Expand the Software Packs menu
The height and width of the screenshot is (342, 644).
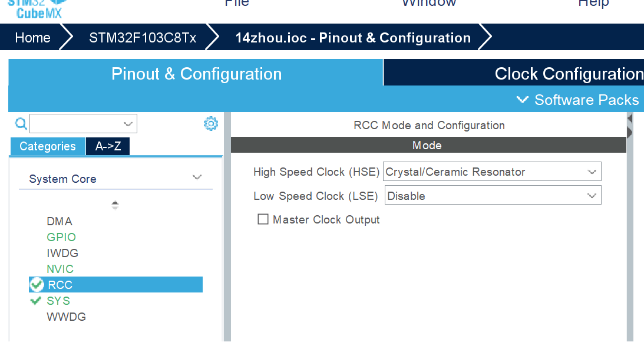577,100
